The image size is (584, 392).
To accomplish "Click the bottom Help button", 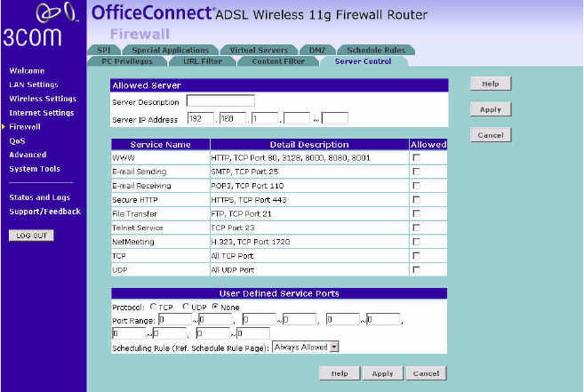I will [340, 373].
